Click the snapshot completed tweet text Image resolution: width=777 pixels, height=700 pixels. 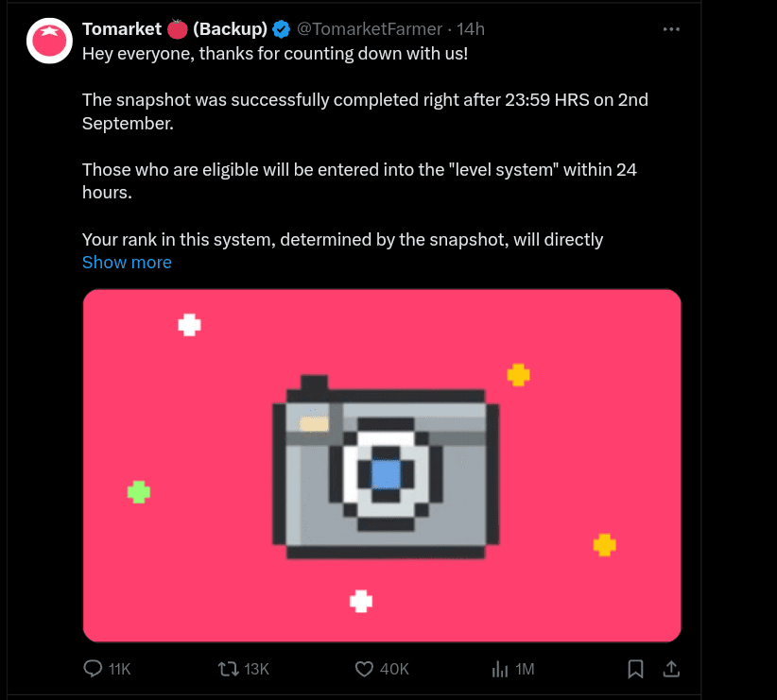[x=365, y=111]
